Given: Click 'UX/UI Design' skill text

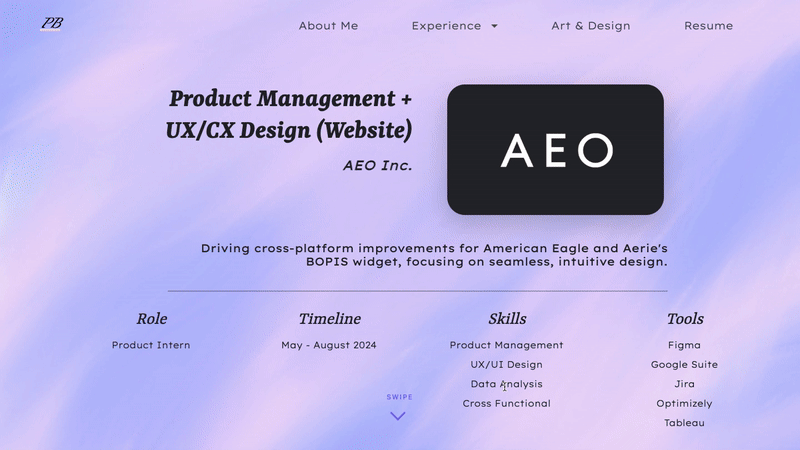Looking at the screenshot, I should point(506,365).
